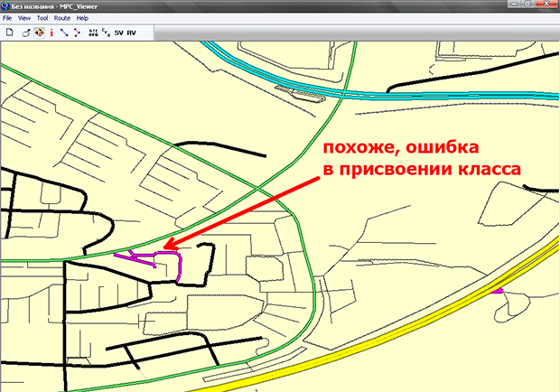Click the New document toolbar icon
Viewport: 560px width, 392px height.
click(x=9, y=32)
